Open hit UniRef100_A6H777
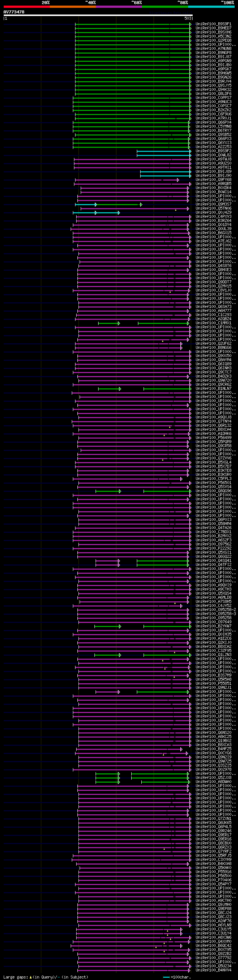The width and height of the screenshot is (238, 980). click(x=213, y=311)
